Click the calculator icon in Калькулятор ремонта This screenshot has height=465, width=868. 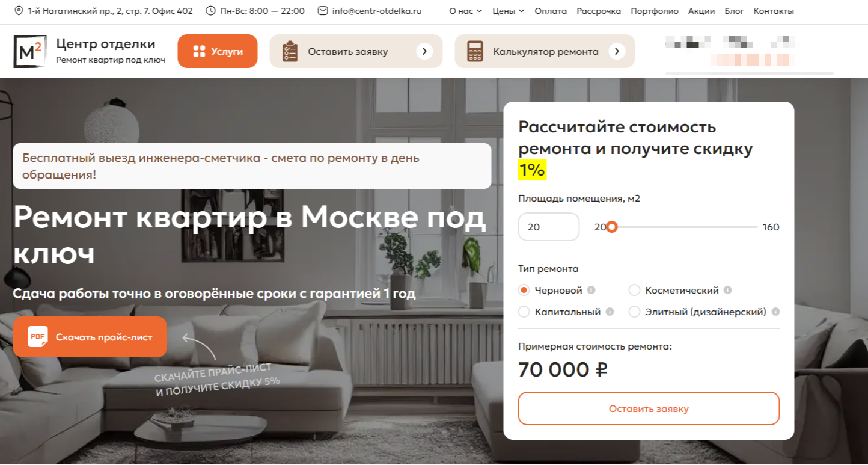(475, 51)
